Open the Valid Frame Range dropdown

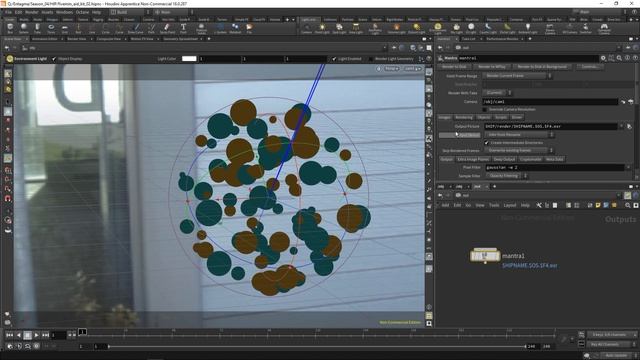pos(517,76)
